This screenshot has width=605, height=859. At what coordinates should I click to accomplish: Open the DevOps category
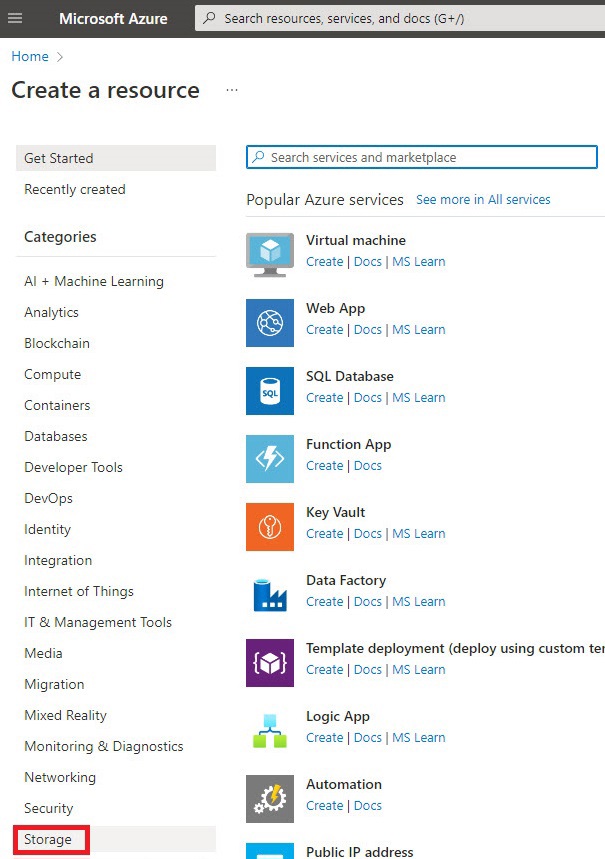(48, 498)
